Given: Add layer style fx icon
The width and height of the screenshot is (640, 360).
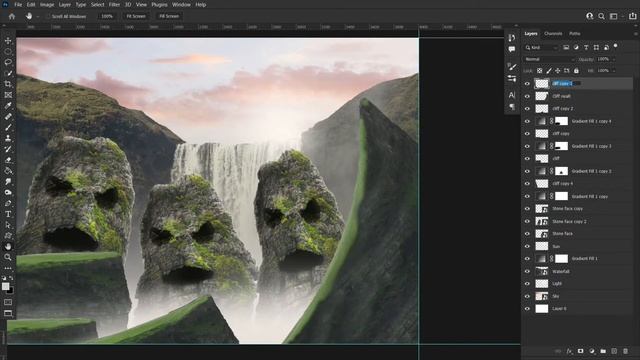Looking at the screenshot, I should pyautogui.click(x=569, y=351).
